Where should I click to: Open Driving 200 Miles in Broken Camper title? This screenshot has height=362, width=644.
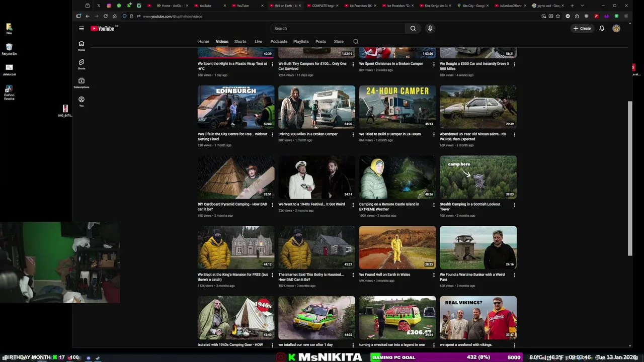click(x=308, y=134)
